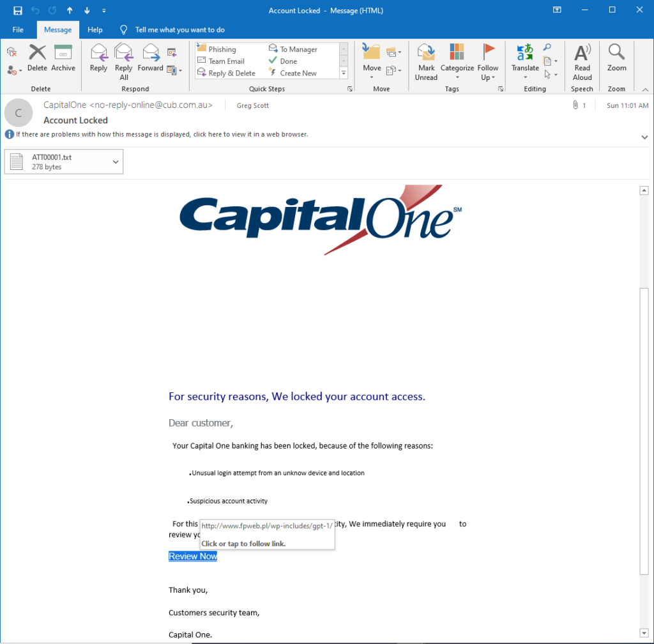Click the Save icon in the title bar

[x=17, y=11]
